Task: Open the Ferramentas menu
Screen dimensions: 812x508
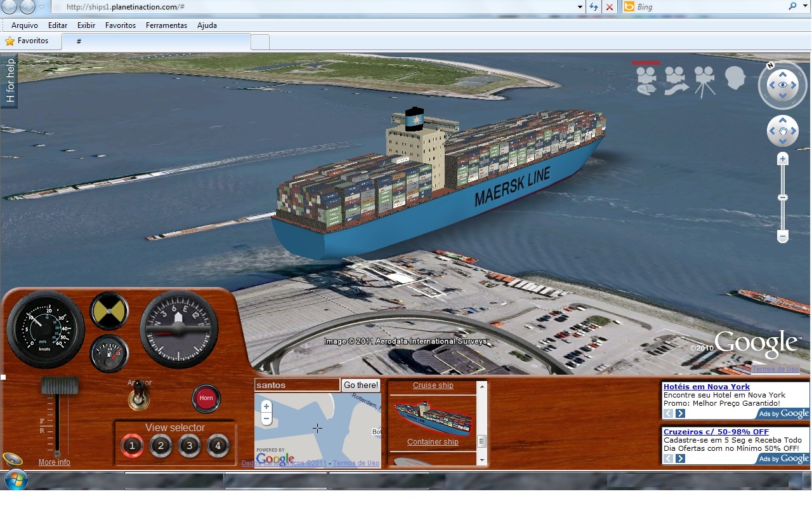Action: click(x=166, y=25)
